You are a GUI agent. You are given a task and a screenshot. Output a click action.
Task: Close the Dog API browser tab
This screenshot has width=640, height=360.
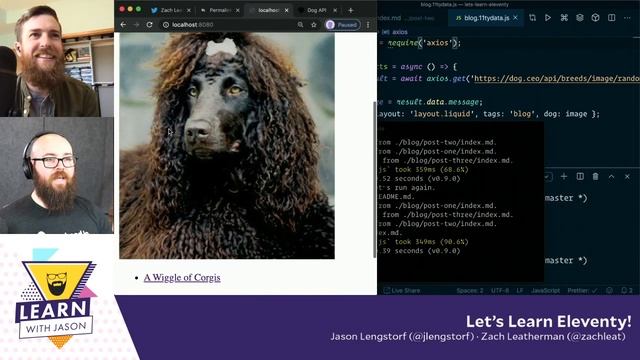[x=335, y=10]
